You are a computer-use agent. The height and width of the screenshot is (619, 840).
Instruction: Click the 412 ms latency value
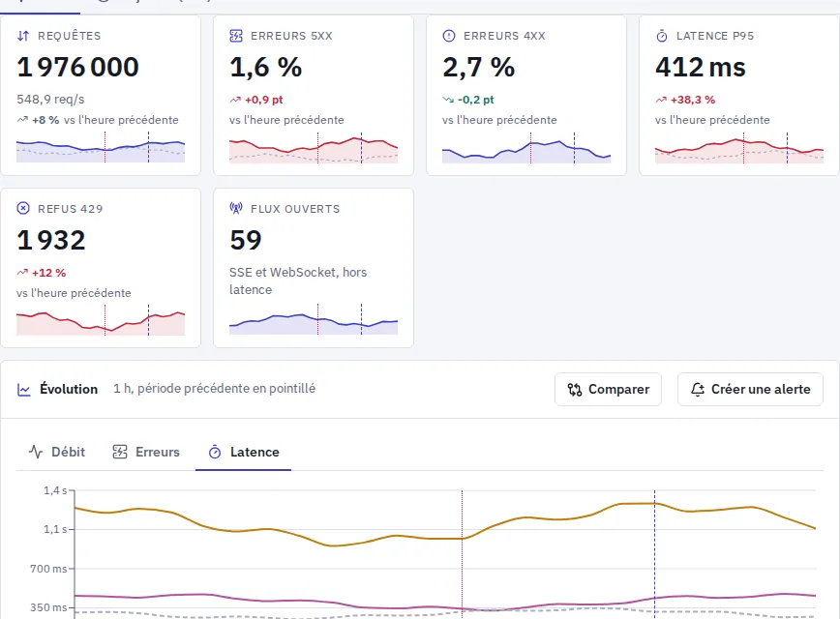tap(701, 68)
